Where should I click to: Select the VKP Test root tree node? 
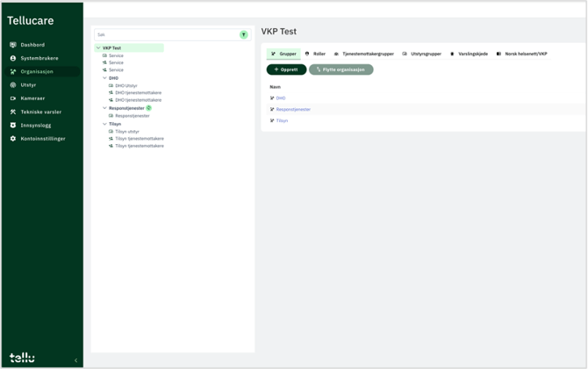[x=129, y=48]
